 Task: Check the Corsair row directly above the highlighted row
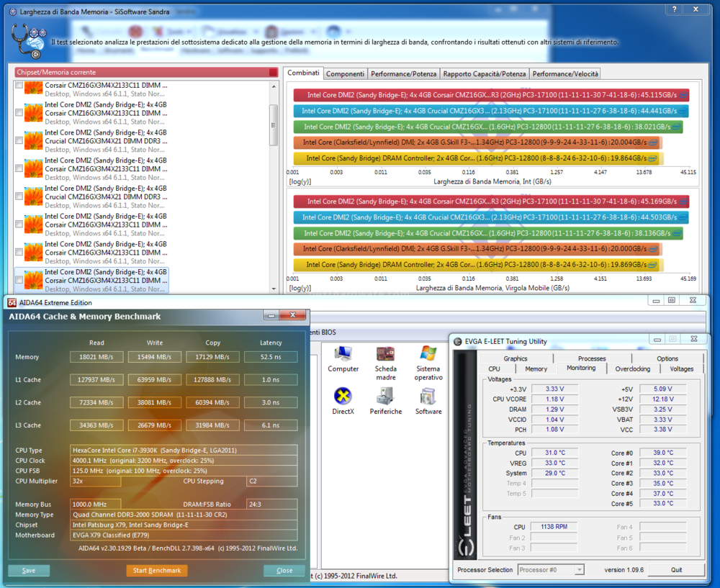pos(19,252)
